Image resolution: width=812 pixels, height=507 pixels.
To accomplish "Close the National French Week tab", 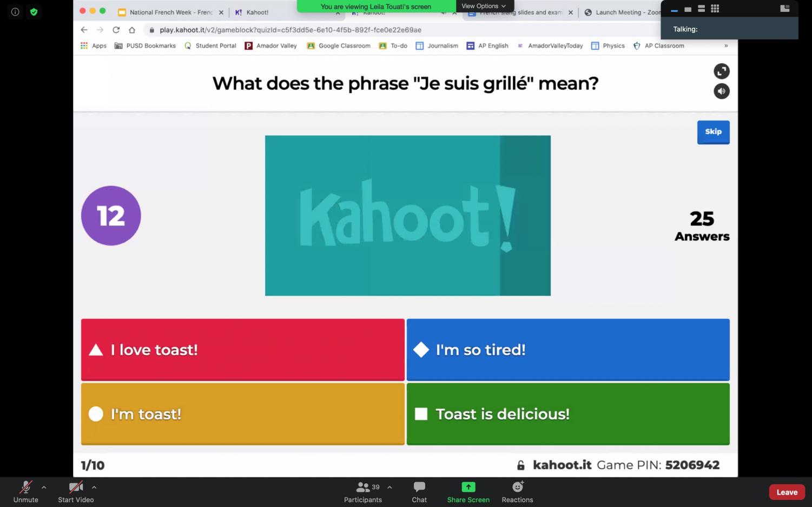I will tap(221, 12).
